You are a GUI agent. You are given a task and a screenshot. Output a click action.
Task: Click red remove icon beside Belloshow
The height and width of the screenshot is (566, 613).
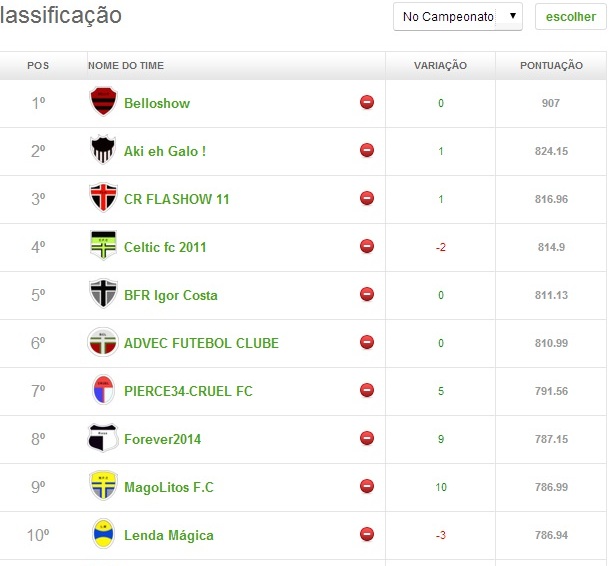(367, 102)
